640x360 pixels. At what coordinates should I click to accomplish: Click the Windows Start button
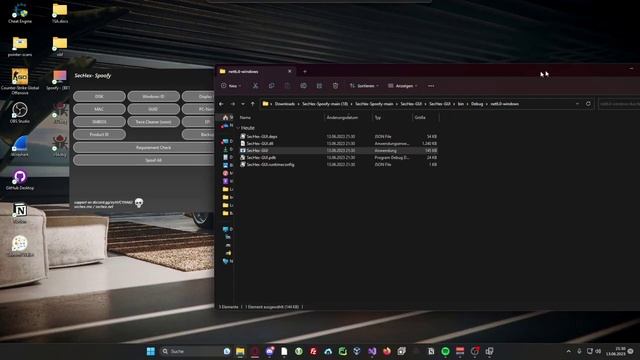[x=151, y=351]
